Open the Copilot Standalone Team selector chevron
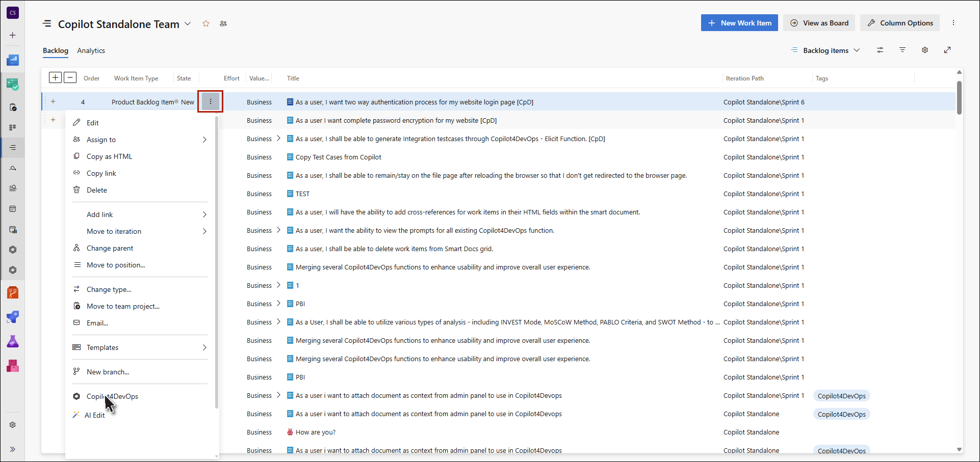The height and width of the screenshot is (462, 980). click(188, 24)
